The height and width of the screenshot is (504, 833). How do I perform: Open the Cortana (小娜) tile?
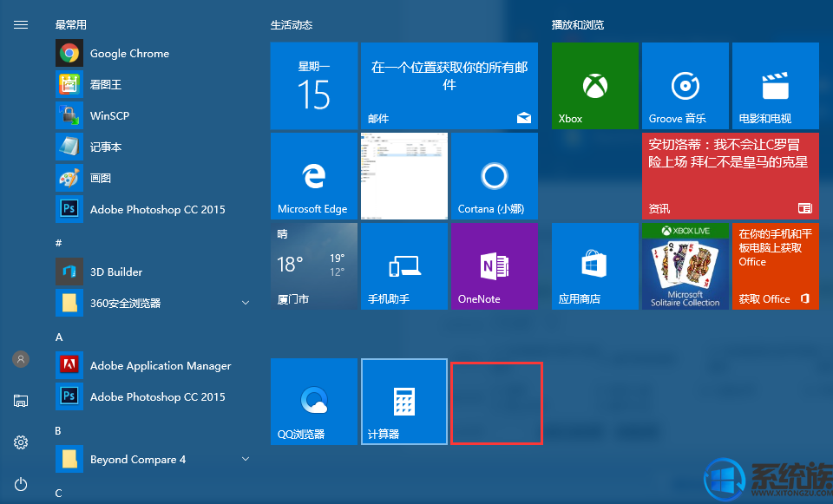(x=495, y=176)
